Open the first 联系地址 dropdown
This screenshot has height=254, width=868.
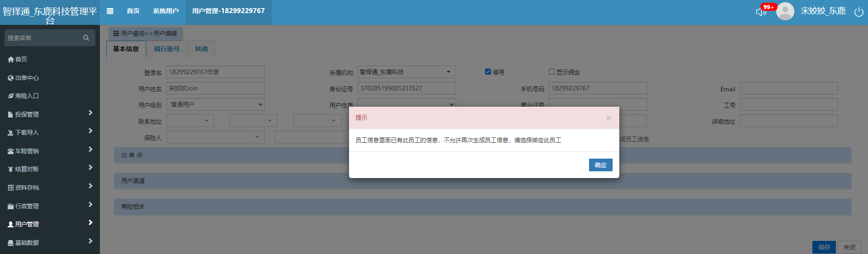point(190,121)
